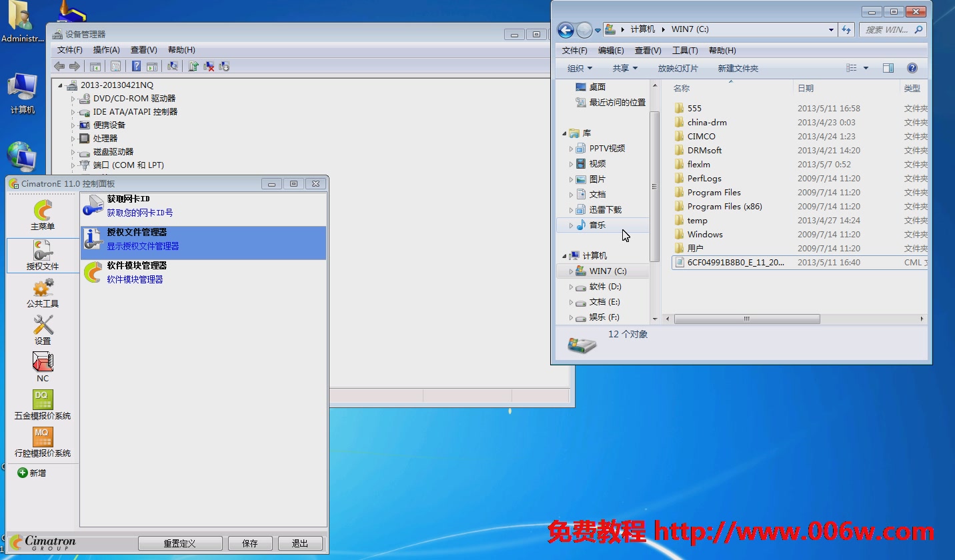The height and width of the screenshot is (560, 955).
Task: Click 放映幻灯片 in Explorer toolbar
Action: (x=678, y=68)
